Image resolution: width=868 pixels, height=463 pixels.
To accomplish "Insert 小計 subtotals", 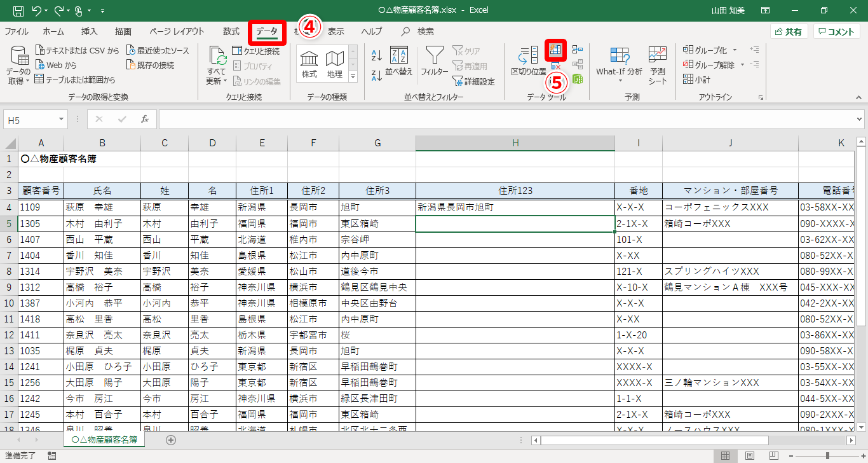I will click(696, 79).
